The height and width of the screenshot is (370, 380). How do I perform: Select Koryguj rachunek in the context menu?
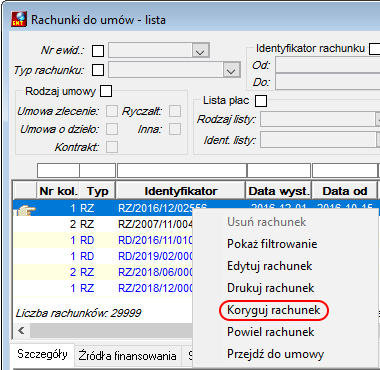click(274, 310)
